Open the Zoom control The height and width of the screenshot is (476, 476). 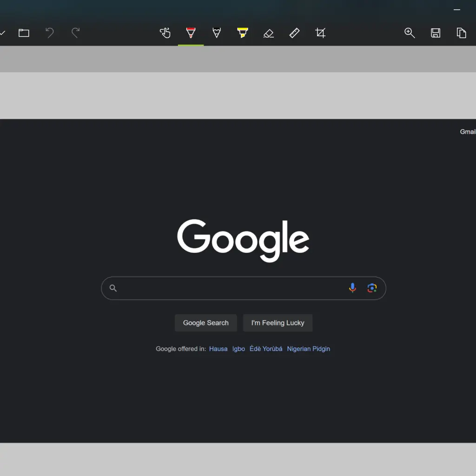pos(410,33)
